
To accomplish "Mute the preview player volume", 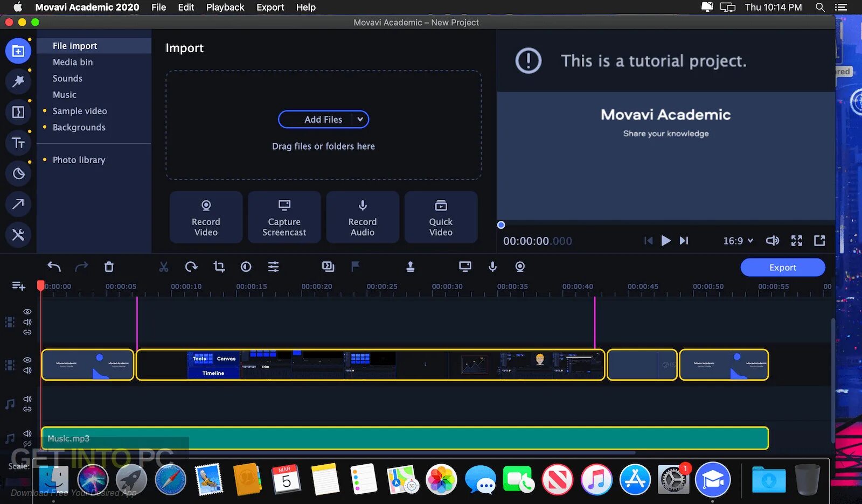I will (x=773, y=241).
